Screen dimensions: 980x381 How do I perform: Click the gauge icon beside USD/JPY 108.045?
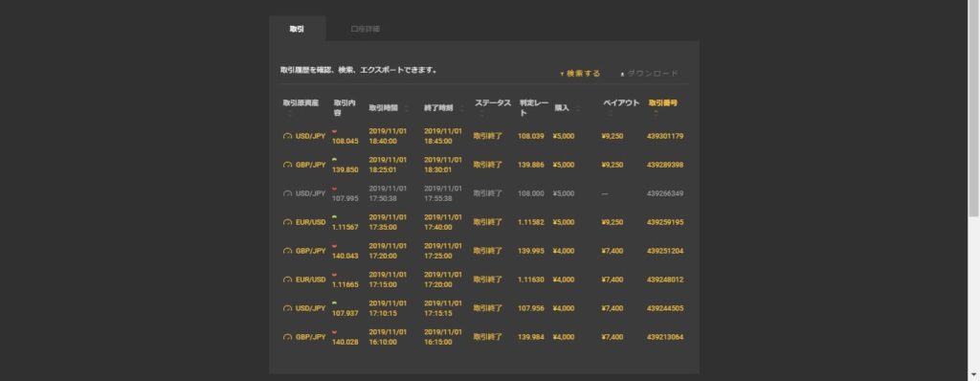(287, 136)
